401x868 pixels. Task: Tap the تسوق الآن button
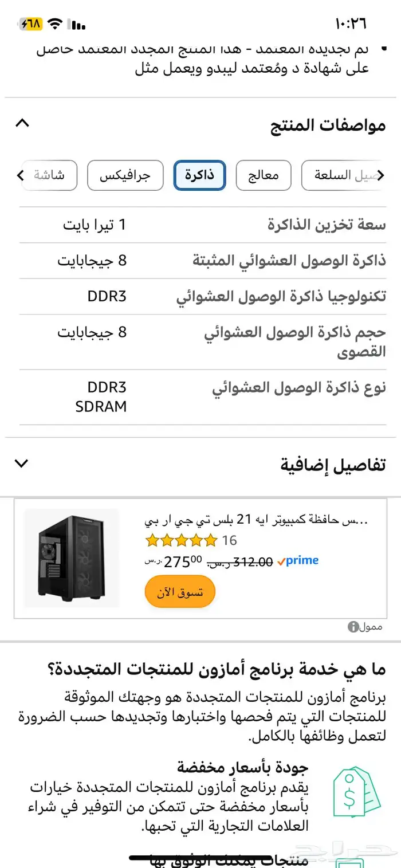tap(180, 592)
